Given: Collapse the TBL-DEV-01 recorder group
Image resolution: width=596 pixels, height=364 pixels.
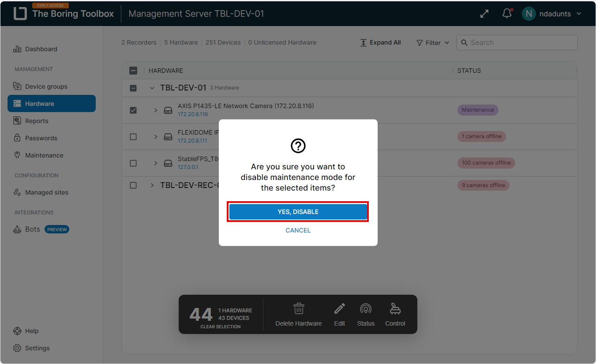Looking at the screenshot, I should click(152, 88).
